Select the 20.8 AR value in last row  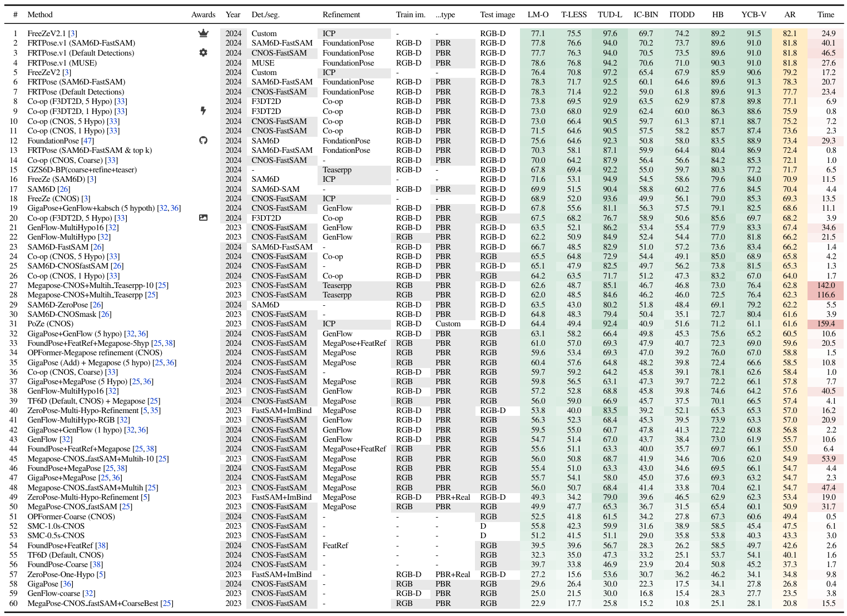click(790, 603)
